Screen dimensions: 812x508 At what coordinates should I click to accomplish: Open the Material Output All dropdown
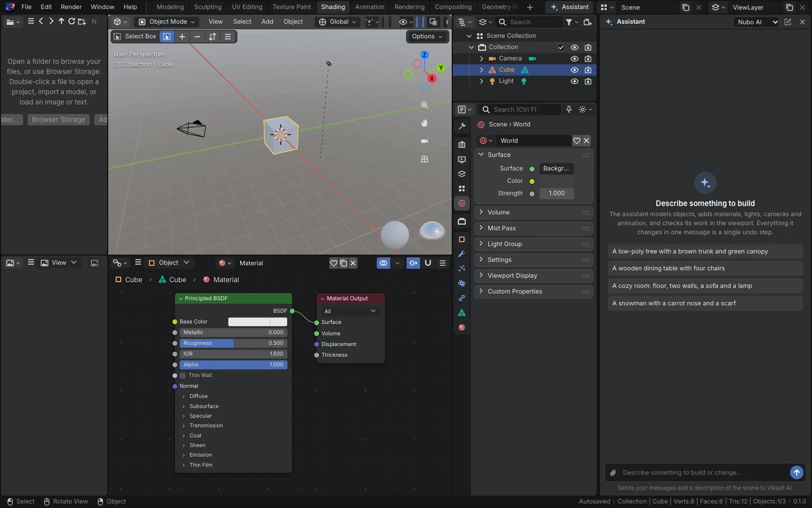pyautogui.click(x=350, y=311)
